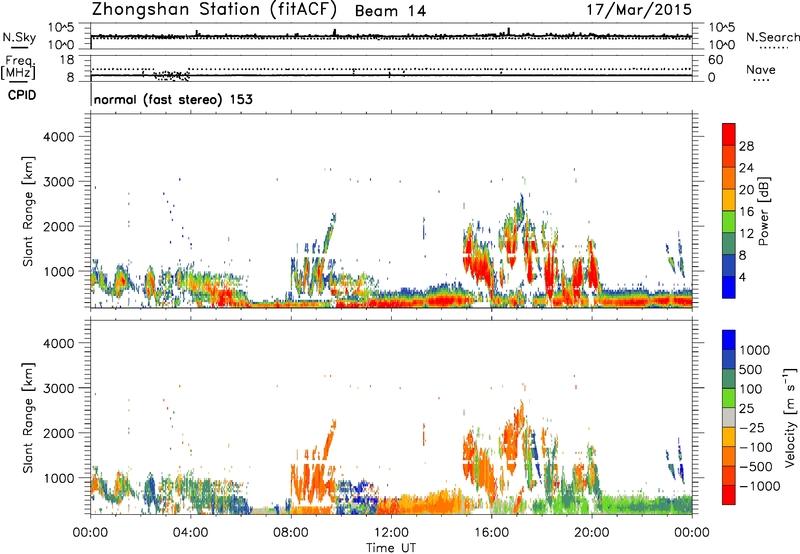The image size is (800, 554).
Task: Click the '28' tick on the power colorbar
Action: click(746, 146)
